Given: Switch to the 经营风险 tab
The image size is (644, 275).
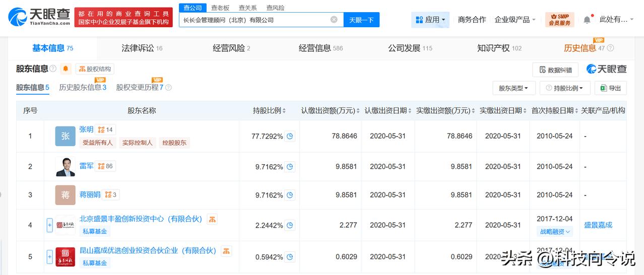Looking at the screenshot, I should (231, 48).
